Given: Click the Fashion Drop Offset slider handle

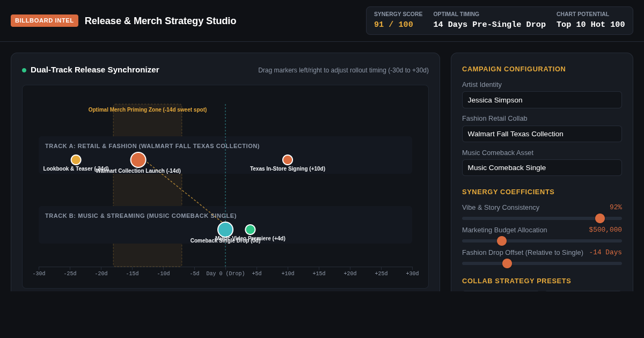Looking at the screenshot, I should point(507,263).
